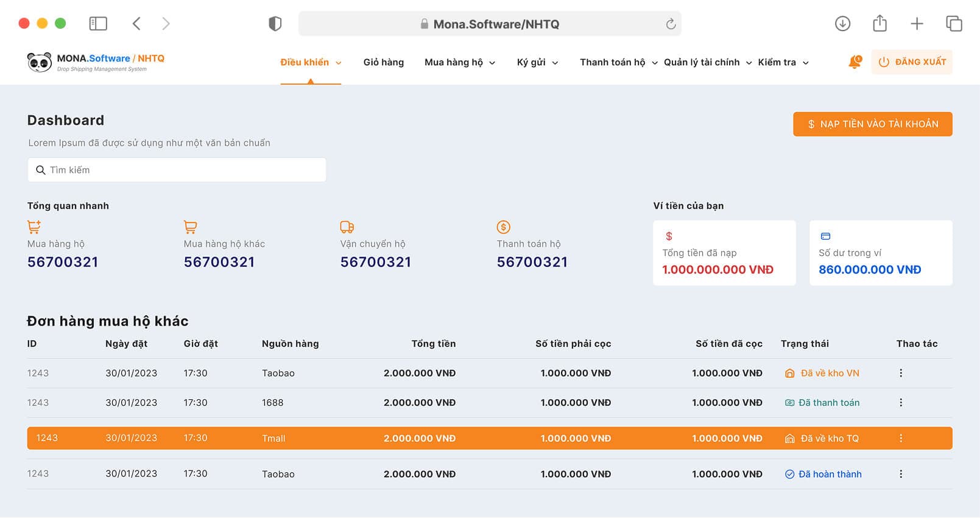Expand the Mua hàng hộ navigation dropdown
The image size is (980, 518).
point(459,62)
